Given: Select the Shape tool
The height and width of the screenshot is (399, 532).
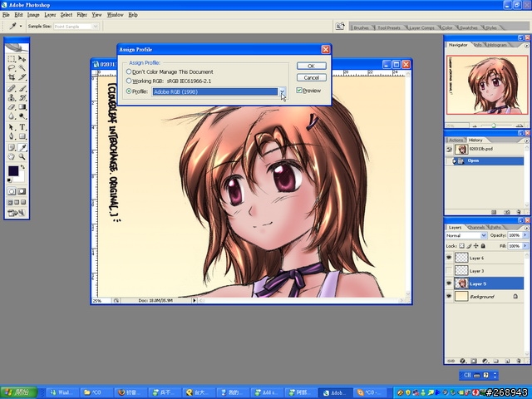Looking at the screenshot, I should pyautogui.click(x=22, y=136).
